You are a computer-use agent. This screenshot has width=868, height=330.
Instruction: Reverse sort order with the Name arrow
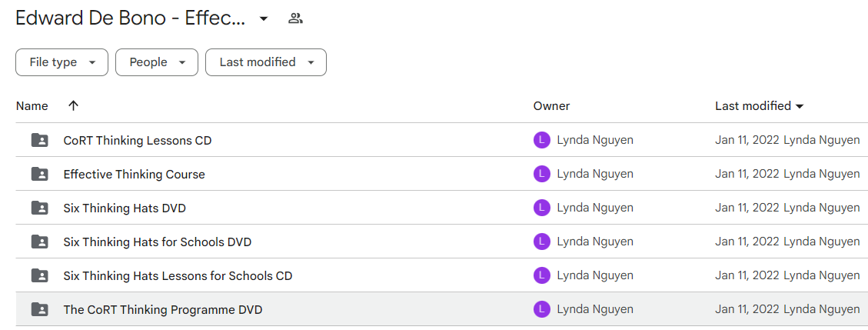coord(73,105)
